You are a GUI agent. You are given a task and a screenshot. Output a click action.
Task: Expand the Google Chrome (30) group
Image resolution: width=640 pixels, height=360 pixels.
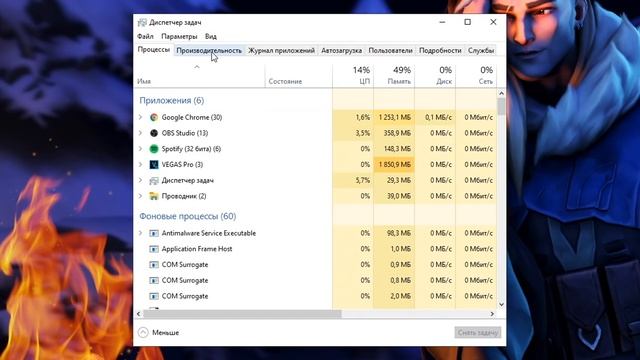coord(140,118)
